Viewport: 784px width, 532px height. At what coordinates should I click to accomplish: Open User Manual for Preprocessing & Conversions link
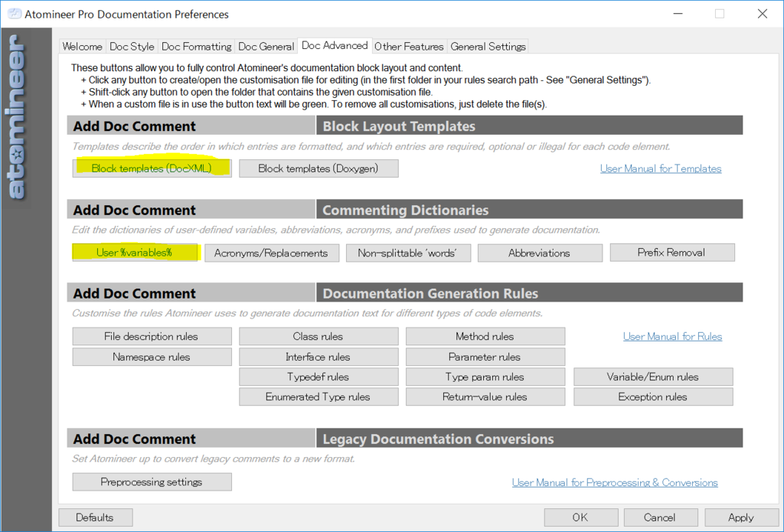click(615, 482)
